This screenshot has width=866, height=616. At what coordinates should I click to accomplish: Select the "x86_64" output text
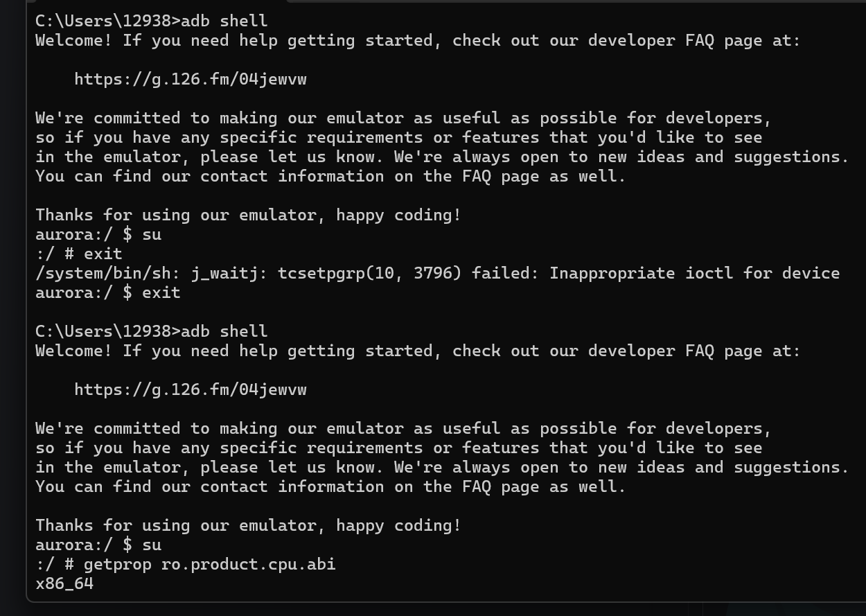tap(64, 584)
